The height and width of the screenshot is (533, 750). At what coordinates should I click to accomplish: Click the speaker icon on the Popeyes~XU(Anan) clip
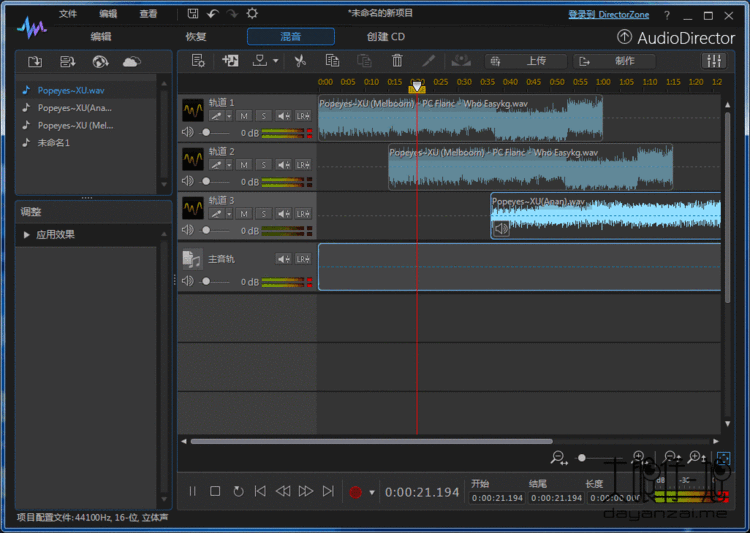pos(501,229)
